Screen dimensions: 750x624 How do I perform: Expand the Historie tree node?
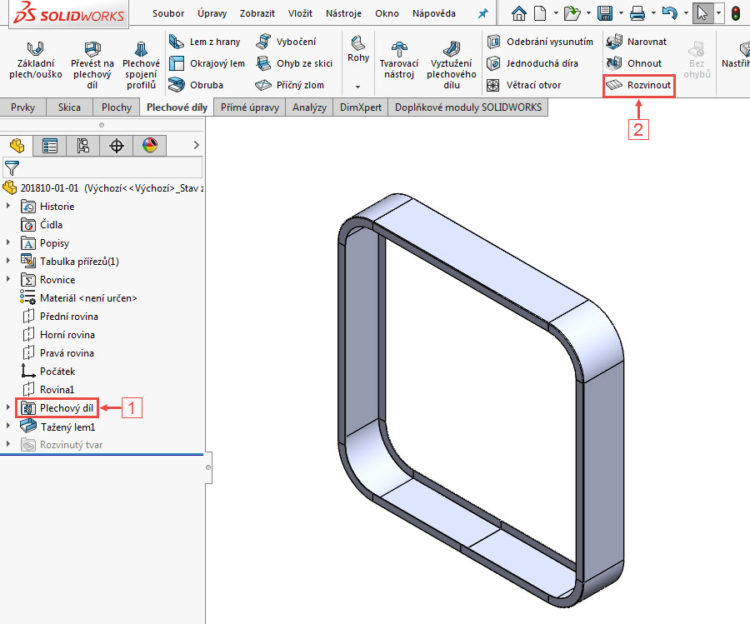8,206
